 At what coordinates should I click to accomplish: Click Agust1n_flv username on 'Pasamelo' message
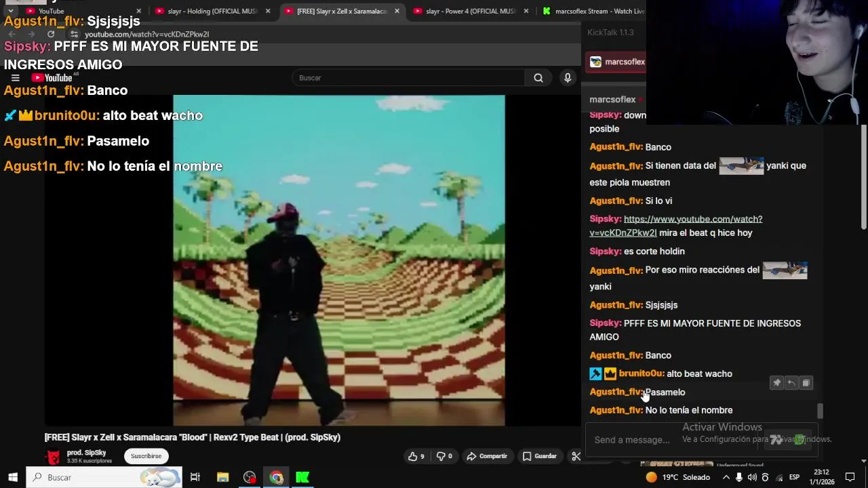[616, 392]
